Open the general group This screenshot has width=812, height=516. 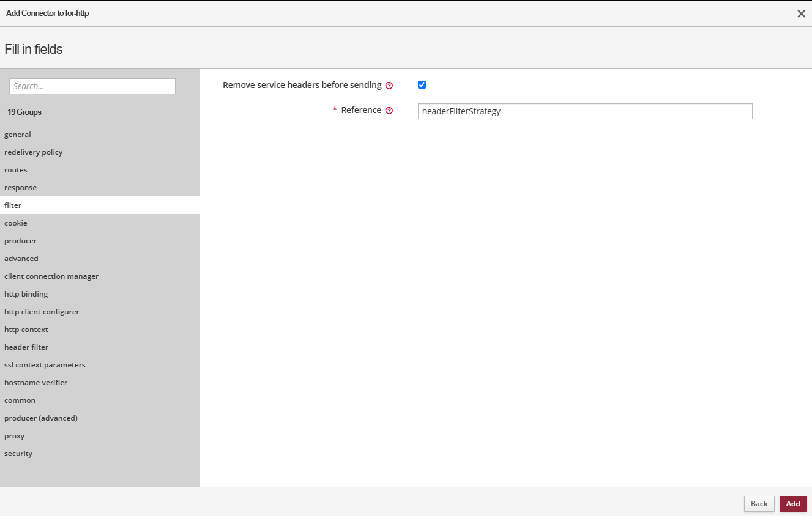tap(18, 135)
